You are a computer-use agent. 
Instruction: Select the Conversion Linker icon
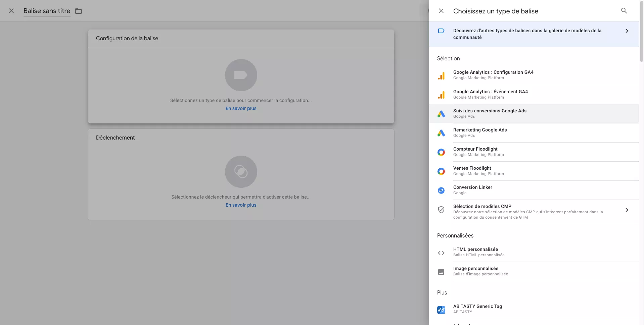pyautogui.click(x=442, y=190)
